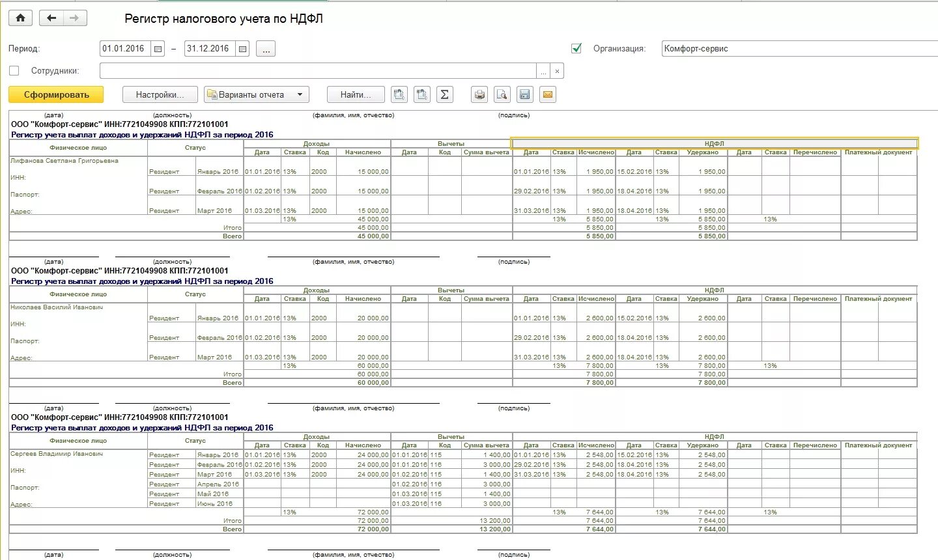The image size is (938, 560).
Task: Save the report with diskette icon
Action: [524, 94]
